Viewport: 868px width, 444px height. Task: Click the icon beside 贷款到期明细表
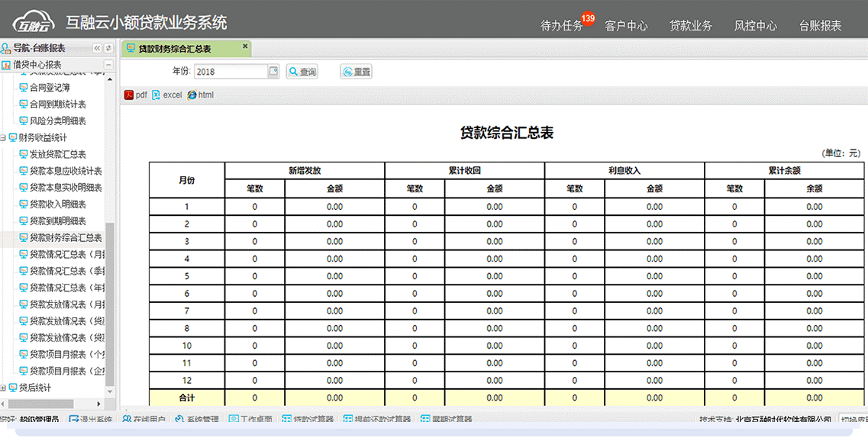[23, 220]
